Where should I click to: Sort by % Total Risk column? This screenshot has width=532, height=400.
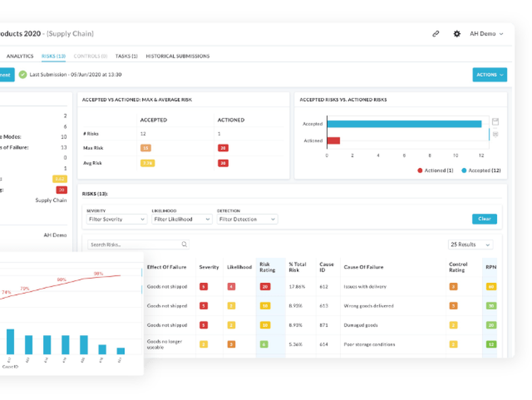297,267
